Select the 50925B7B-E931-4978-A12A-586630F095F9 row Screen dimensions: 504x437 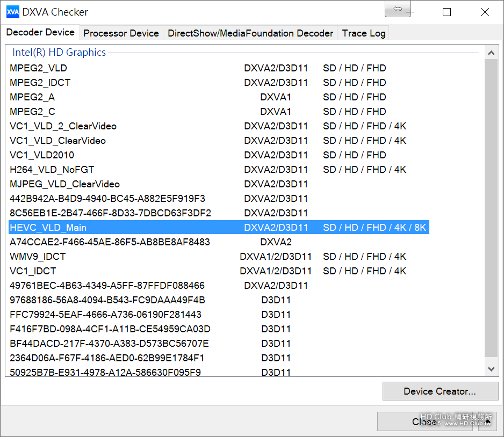tap(219, 372)
